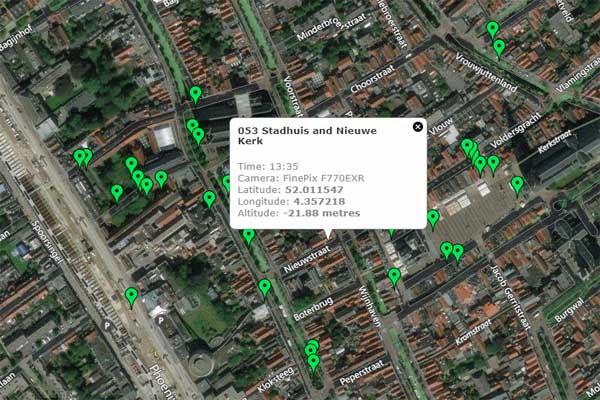Select the rightmost marker in the cluster near Voldersgracht
The width and height of the screenshot is (600, 400).
493,165
